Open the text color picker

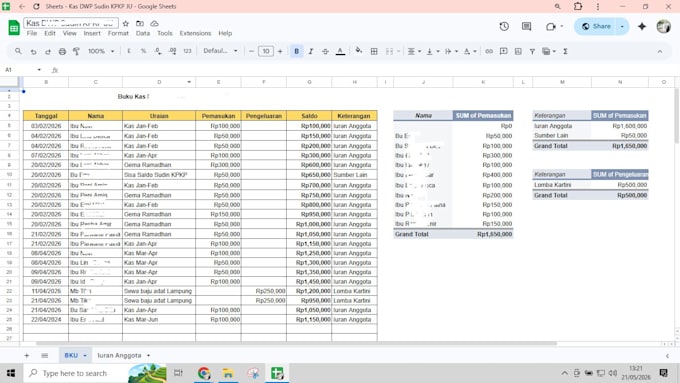[340, 51]
